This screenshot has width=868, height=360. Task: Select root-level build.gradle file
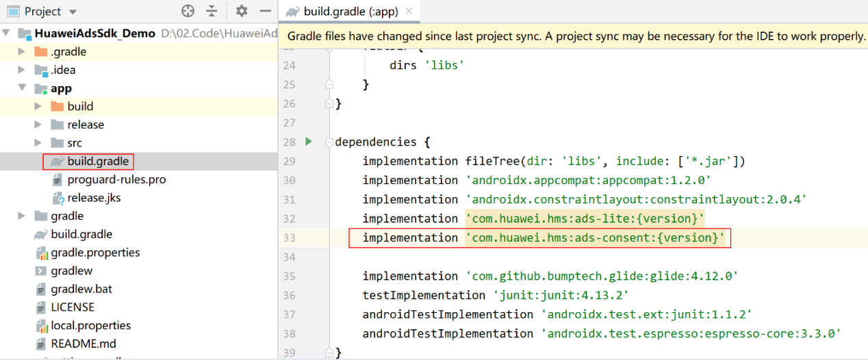click(81, 234)
